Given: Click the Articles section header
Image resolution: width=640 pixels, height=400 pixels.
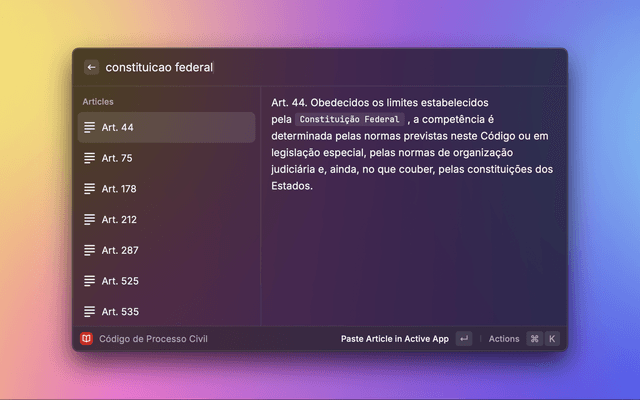Looking at the screenshot, I should click(x=98, y=102).
